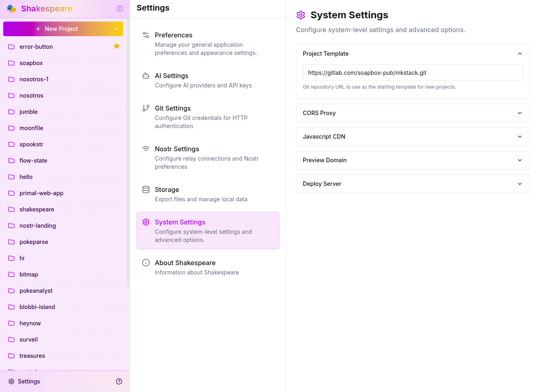Open the New Project dropdown arrow
This screenshot has height=392, width=543.
click(x=117, y=29)
